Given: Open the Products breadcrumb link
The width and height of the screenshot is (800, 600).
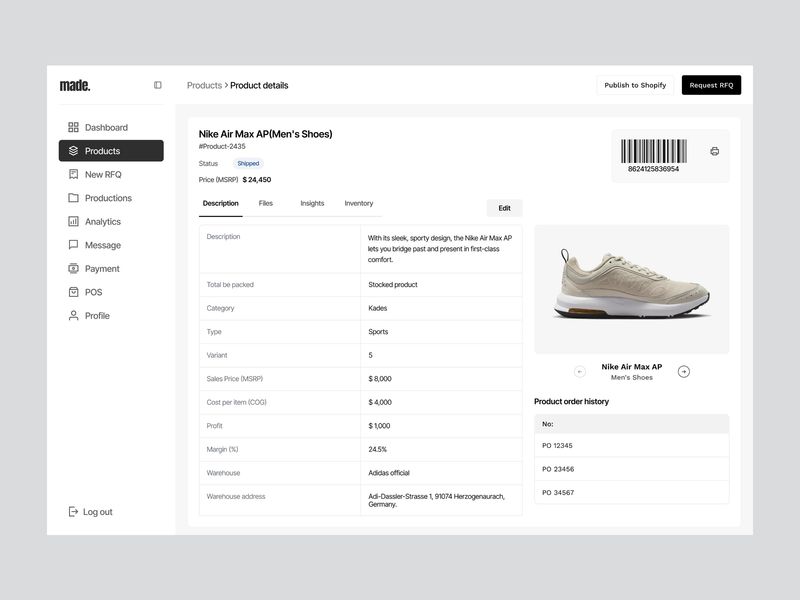Looking at the screenshot, I should coord(205,85).
